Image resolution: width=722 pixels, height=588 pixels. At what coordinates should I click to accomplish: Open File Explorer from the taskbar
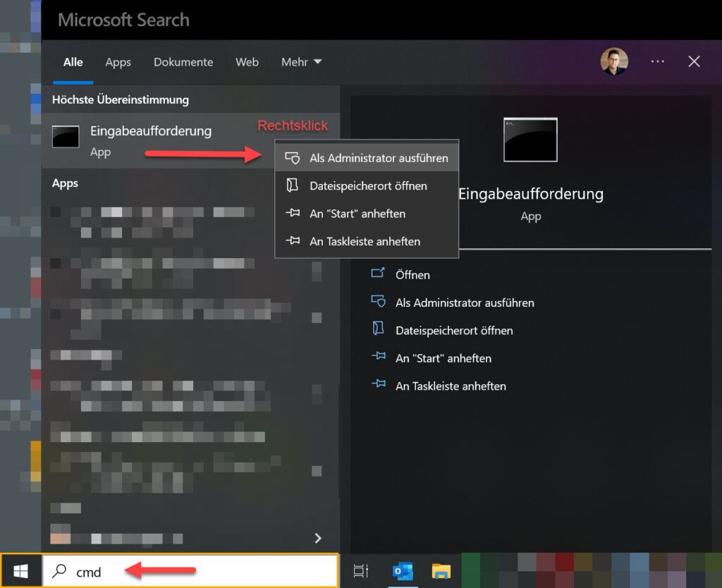click(441, 571)
